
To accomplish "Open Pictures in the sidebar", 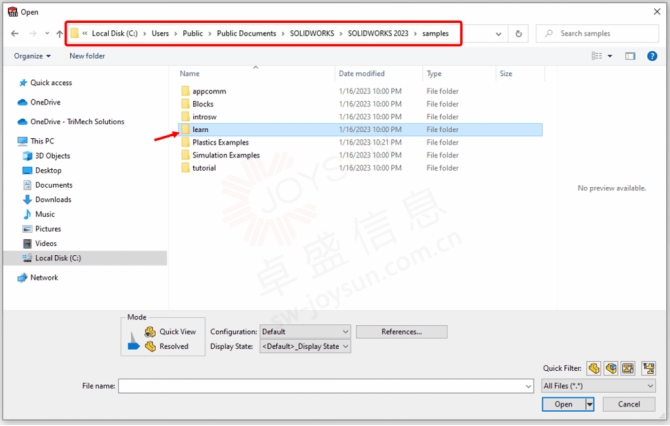I will pyautogui.click(x=48, y=229).
